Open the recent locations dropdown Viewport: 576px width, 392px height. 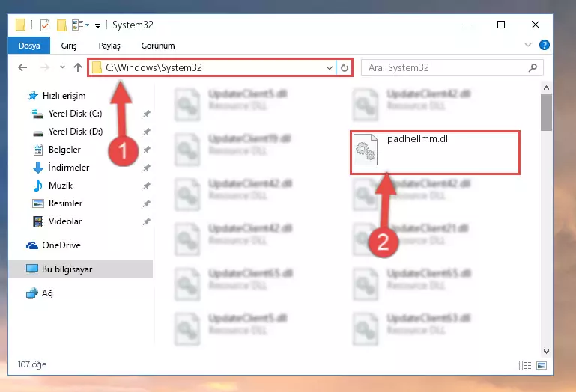tap(62, 67)
